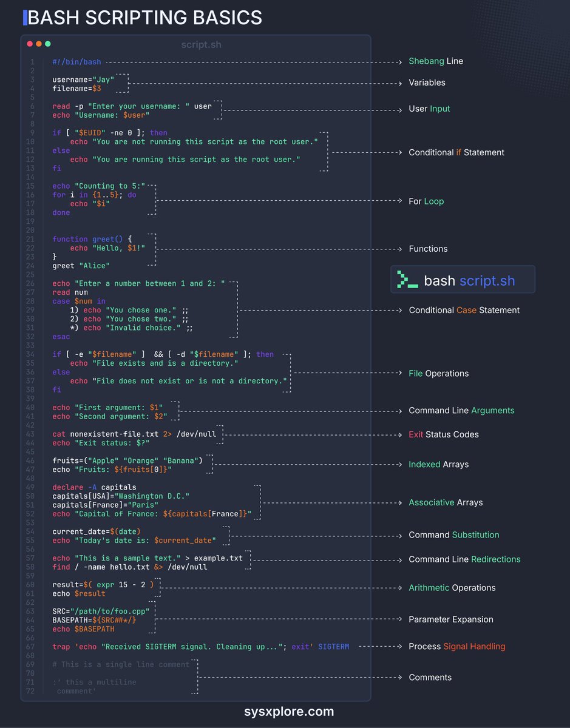Select the script.sh title bar tab
This screenshot has height=728, width=570.
click(202, 44)
